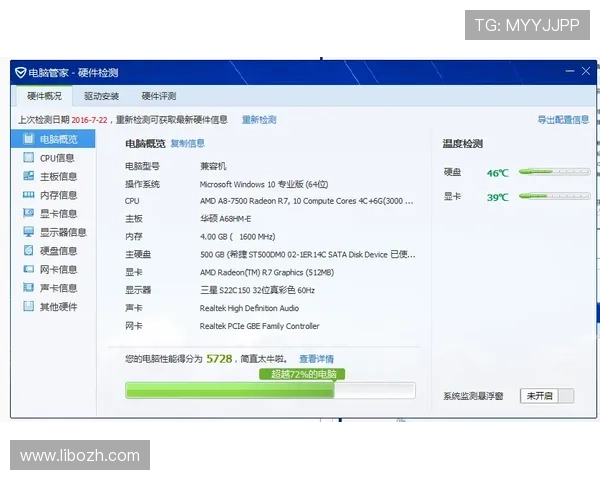Click the 三星 S22C150 monitor value
The height and width of the screenshot is (480, 600).
point(257,290)
